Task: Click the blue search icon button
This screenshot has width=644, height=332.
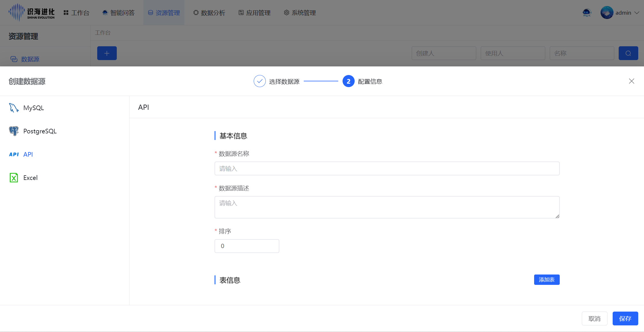Action: click(x=628, y=53)
